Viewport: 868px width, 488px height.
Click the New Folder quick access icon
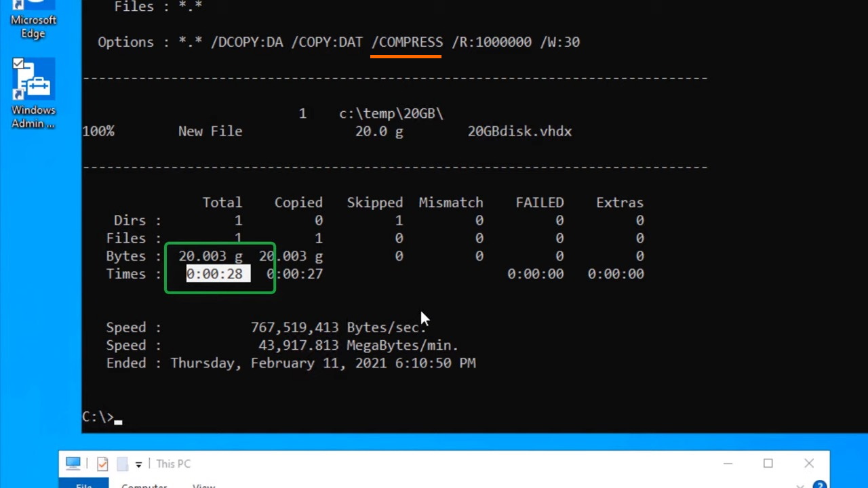(x=122, y=464)
